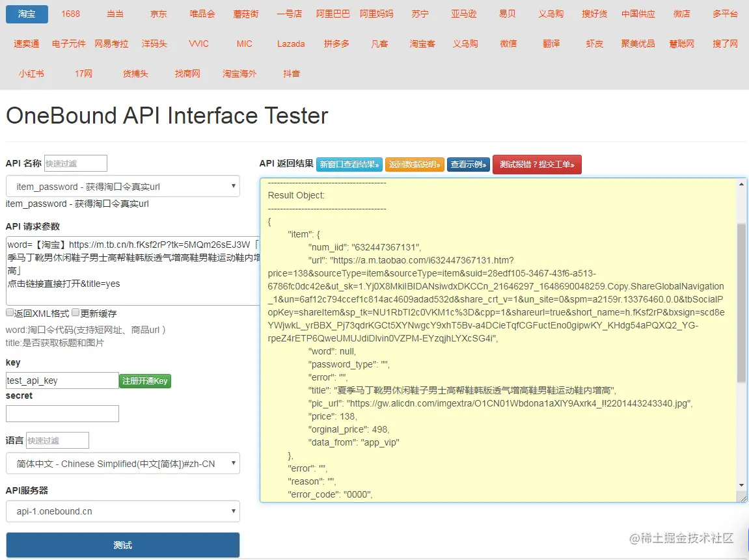This screenshot has width=749, height=560.
Task: Open the 找商网 platform link
Action: [x=187, y=73]
